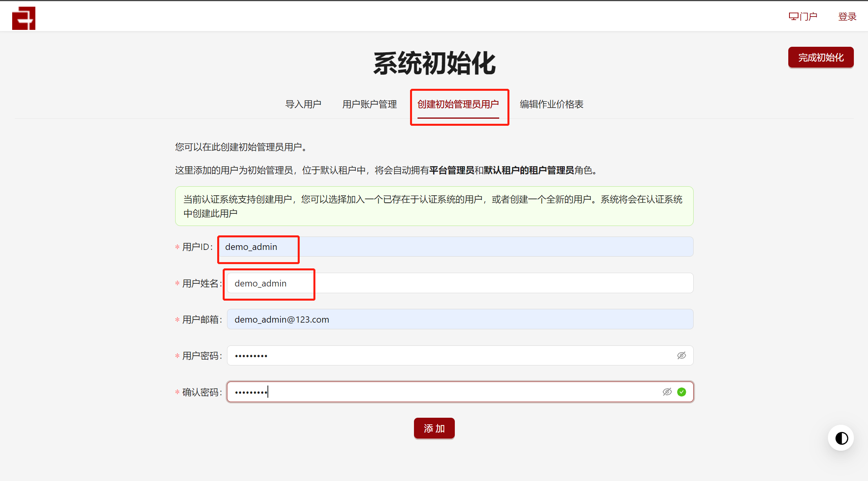The height and width of the screenshot is (481, 868).
Task: Select the 用户邮箱 input field
Action: coord(460,319)
